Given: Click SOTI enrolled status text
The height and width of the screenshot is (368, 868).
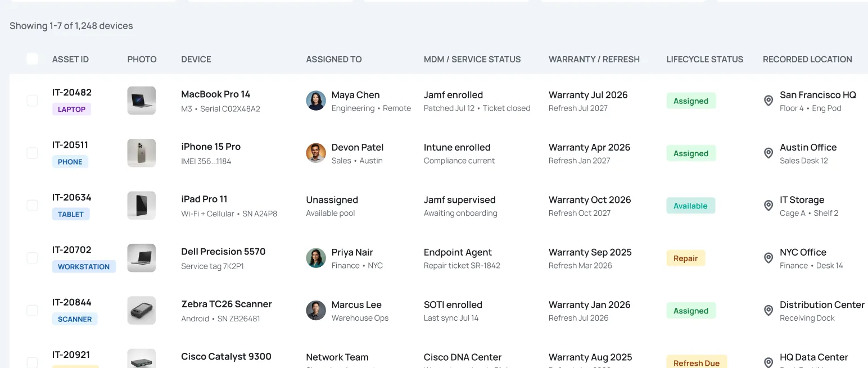Looking at the screenshot, I should (x=453, y=305).
